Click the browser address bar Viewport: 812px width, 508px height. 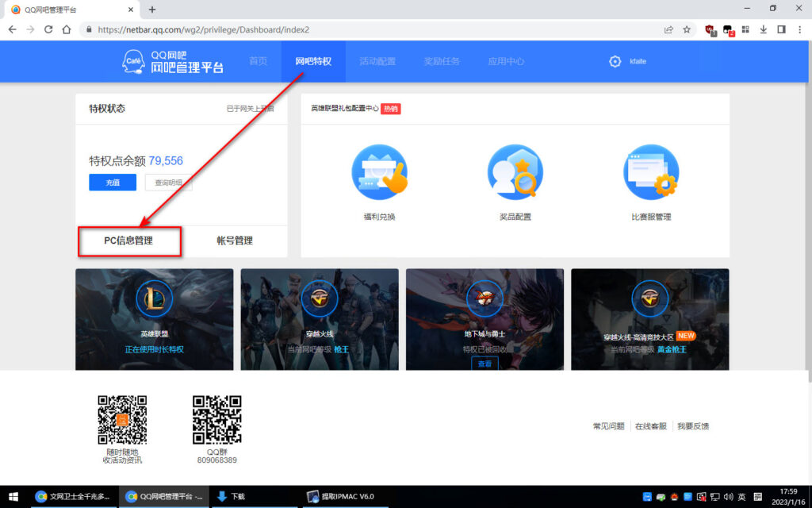pos(317,28)
